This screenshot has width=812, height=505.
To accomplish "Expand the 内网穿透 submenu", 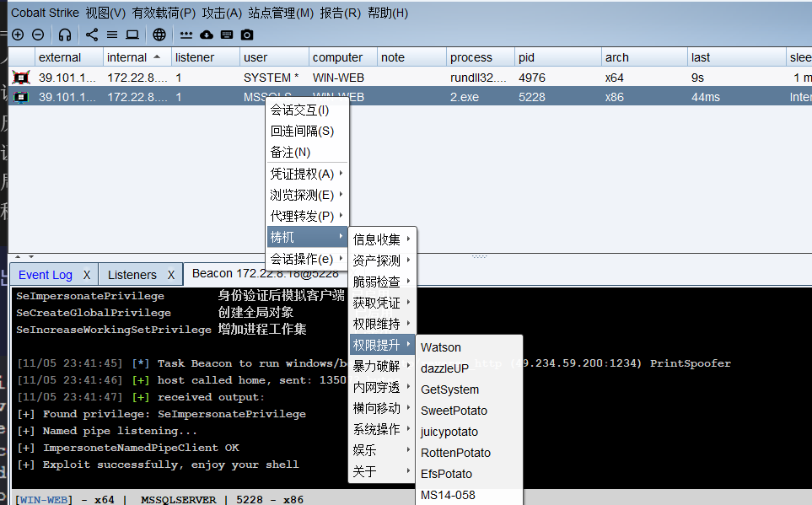I will coord(382,388).
